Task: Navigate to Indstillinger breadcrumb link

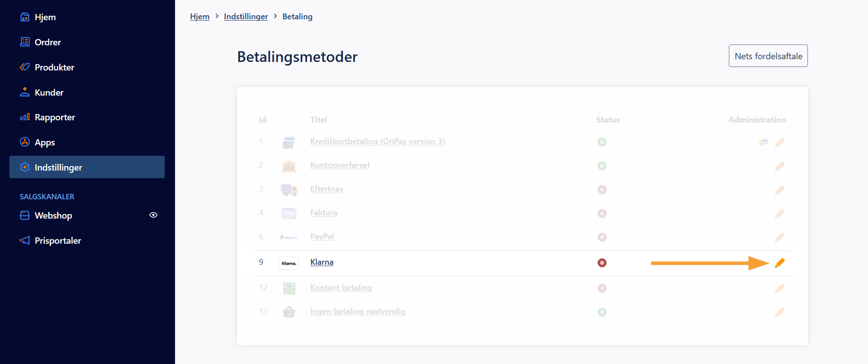Action: (245, 17)
